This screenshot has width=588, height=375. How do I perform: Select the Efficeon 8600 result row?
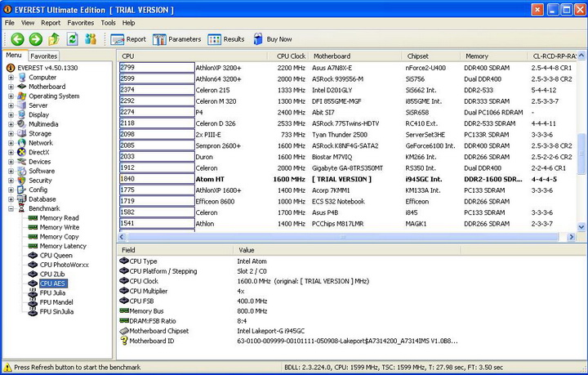(347, 201)
